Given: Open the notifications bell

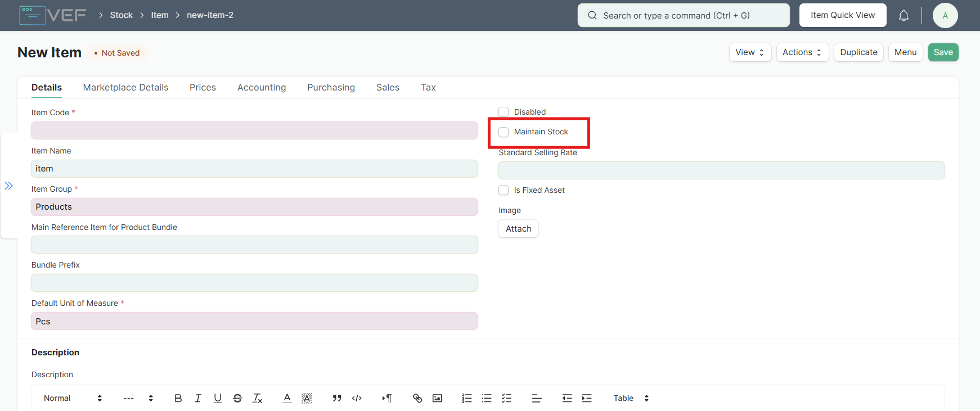Looking at the screenshot, I should point(903,16).
